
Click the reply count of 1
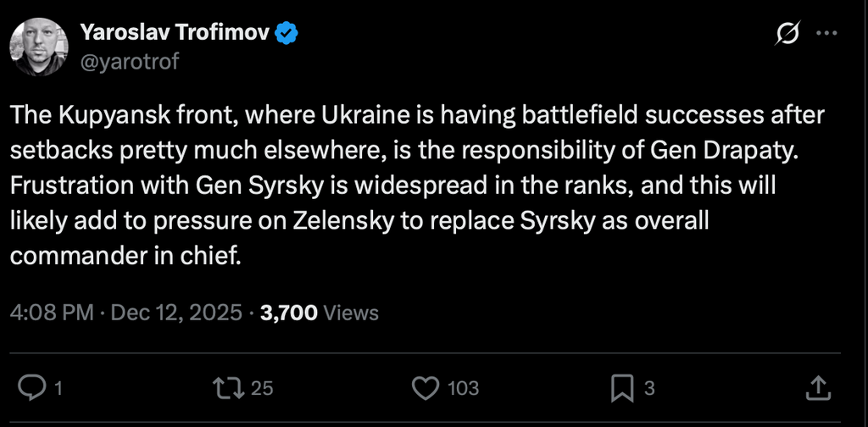[58, 388]
